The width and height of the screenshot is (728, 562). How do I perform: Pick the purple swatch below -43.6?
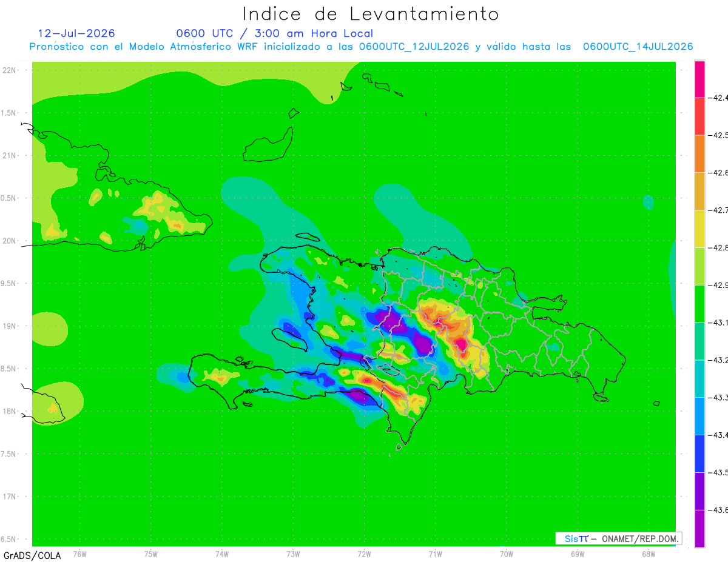point(699,529)
